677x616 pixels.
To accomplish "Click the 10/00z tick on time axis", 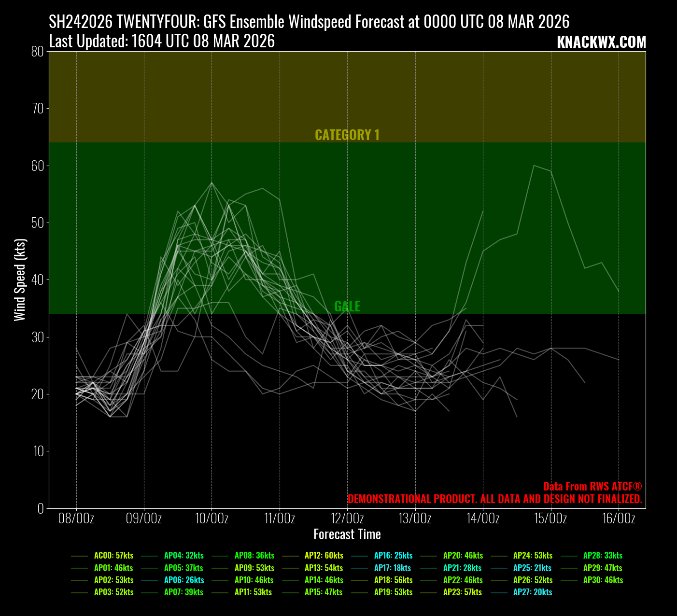I will (x=212, y=519).
